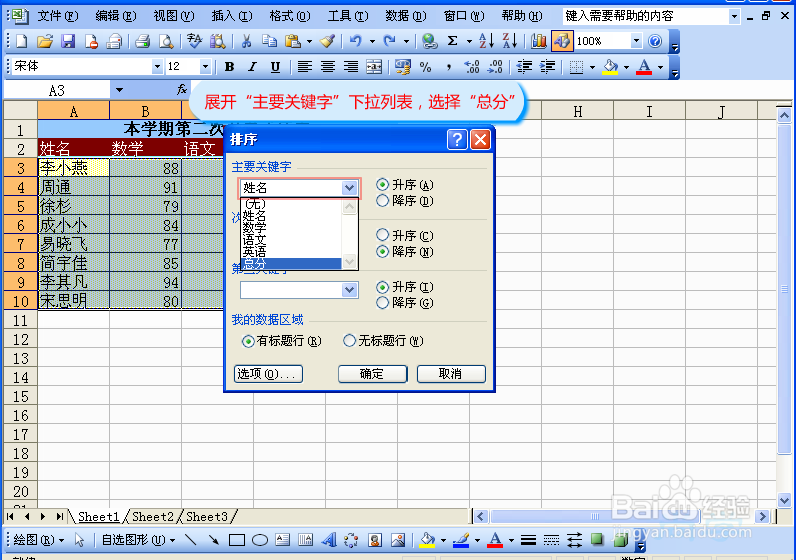This screenshot has width=796, height=560.
Task: Select primary key Descending (D) radio
Action: tap(382, 201)
